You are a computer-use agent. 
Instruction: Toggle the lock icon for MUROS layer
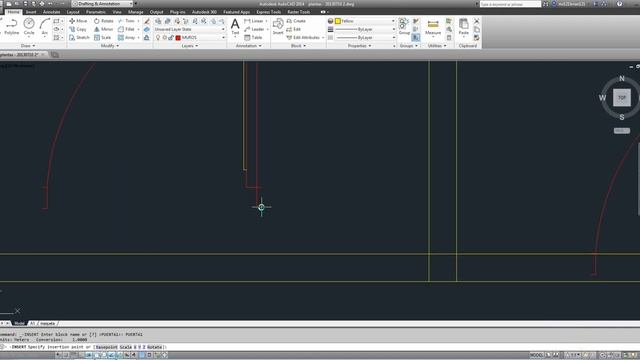[x=171, y=38]
